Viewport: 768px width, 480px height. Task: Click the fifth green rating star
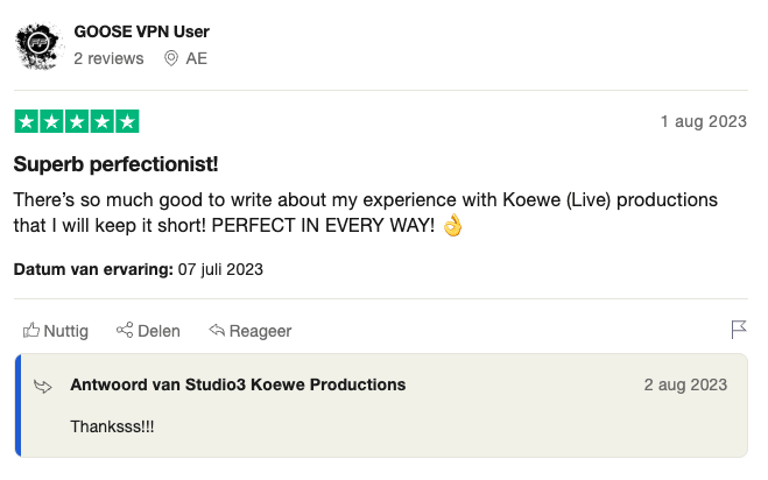click(127, 122)
